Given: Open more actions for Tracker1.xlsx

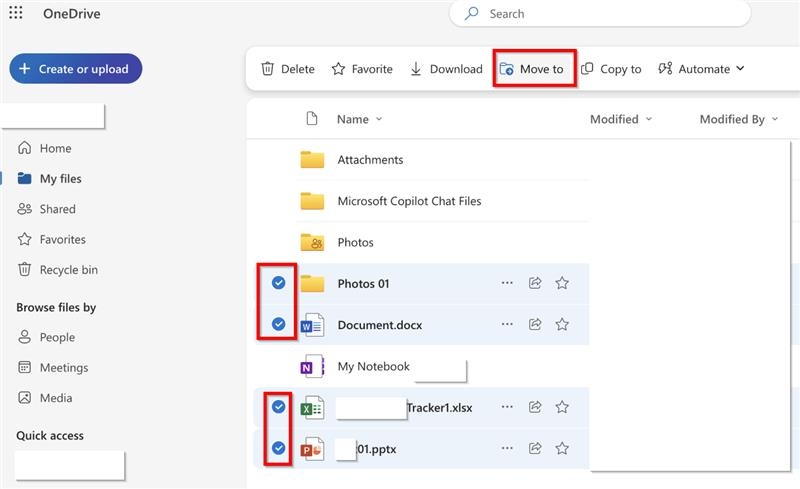Looking at the screenshot, I should [507, 407].
